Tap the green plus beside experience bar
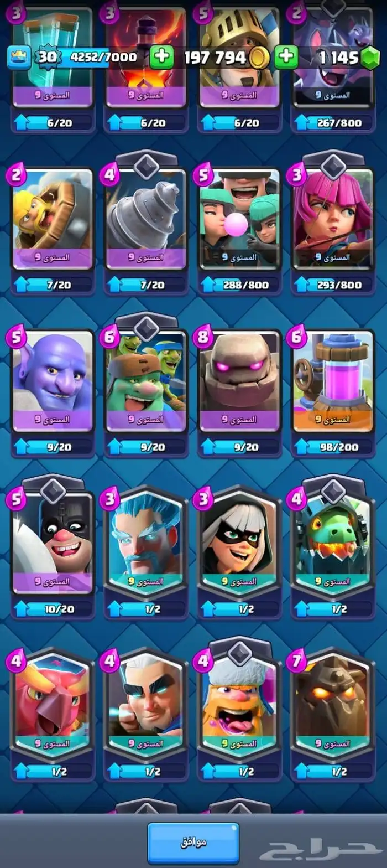Screen dimensions: 387x868 161,57
